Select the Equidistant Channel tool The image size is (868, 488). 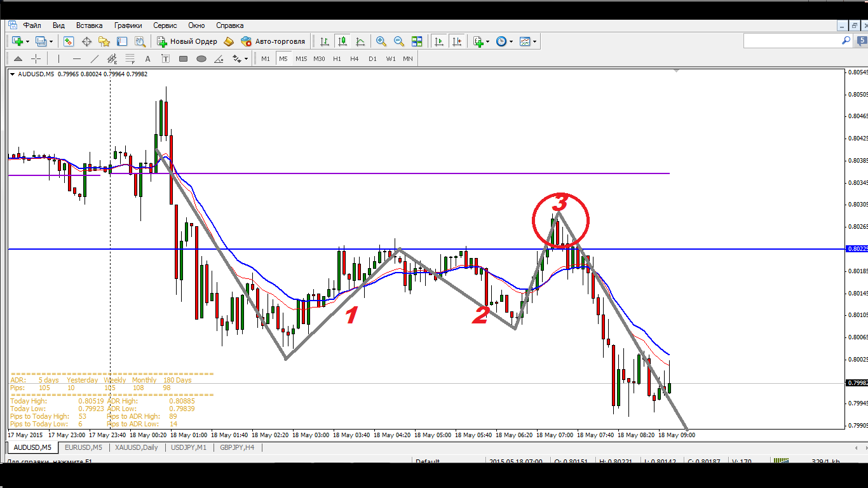click(x=112, y=59)
